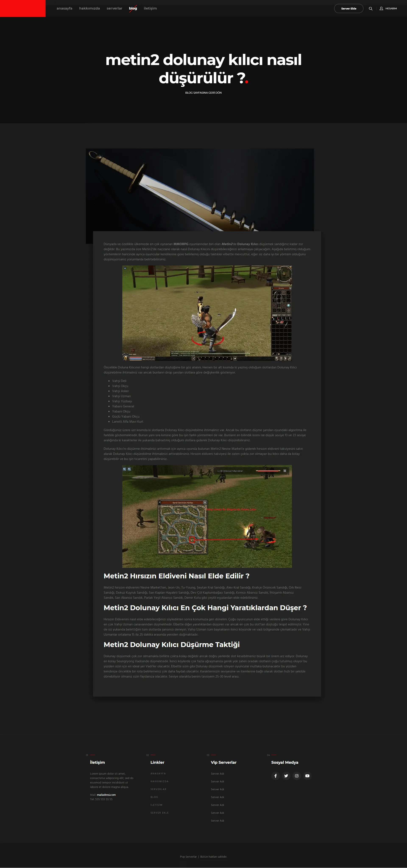Open the YouTube social icon
Image resolution: width=407 pixels, height=868 pixels.
coord(307,776)
